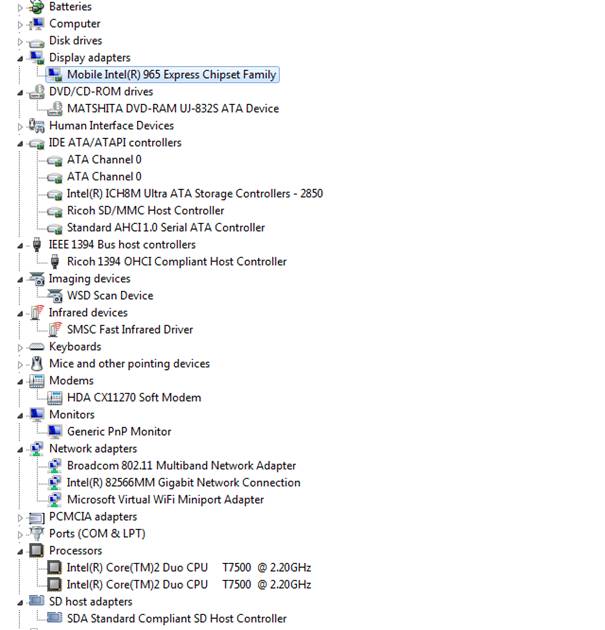Select the Infrared devices label
This screenshot has width=605, height=630.
click(x=88, y=313)
